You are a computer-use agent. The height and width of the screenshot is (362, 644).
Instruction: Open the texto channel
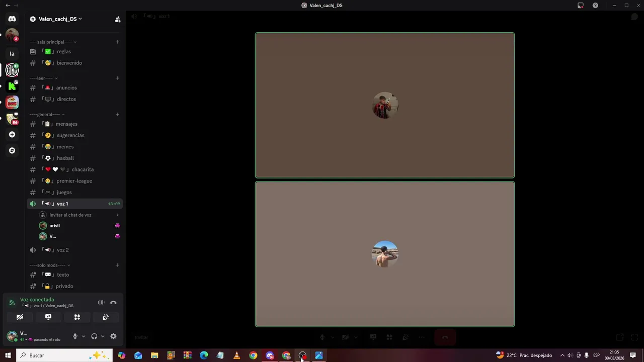click(x=74, y=275)
